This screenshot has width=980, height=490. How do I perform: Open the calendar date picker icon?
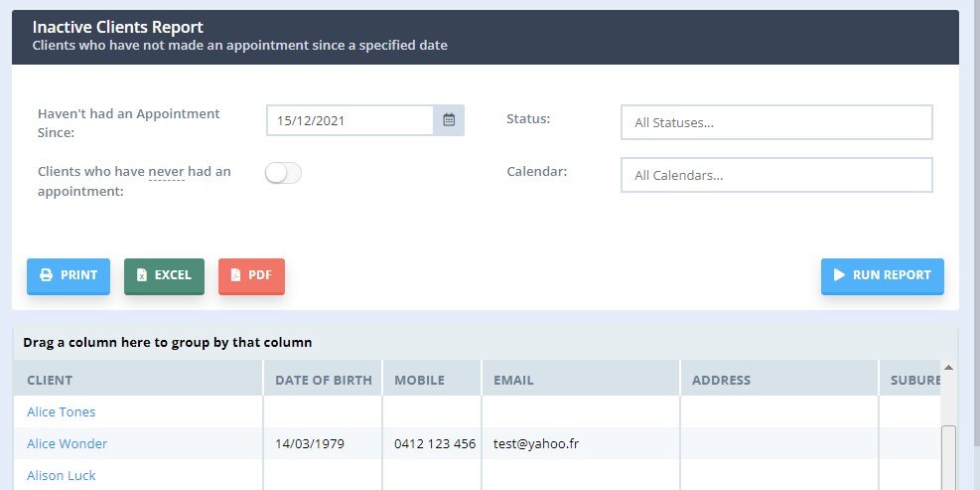[x=449, y=120]
